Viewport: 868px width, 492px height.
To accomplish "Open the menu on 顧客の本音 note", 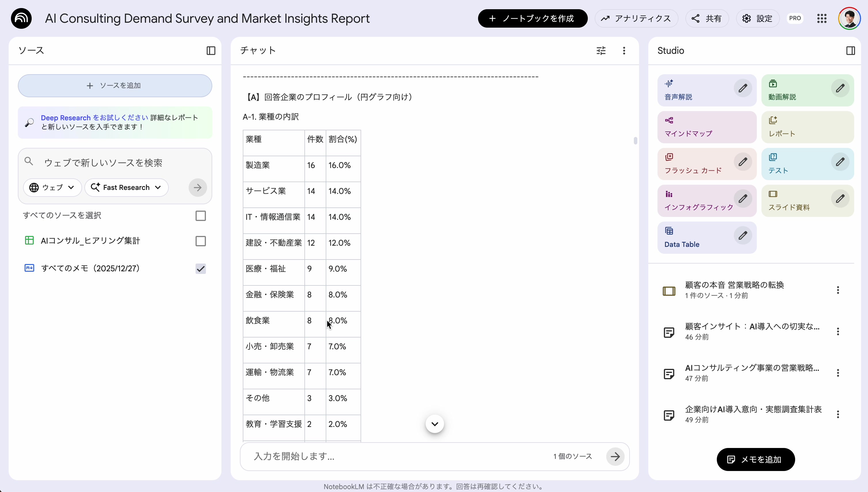I will click(838, 290).
